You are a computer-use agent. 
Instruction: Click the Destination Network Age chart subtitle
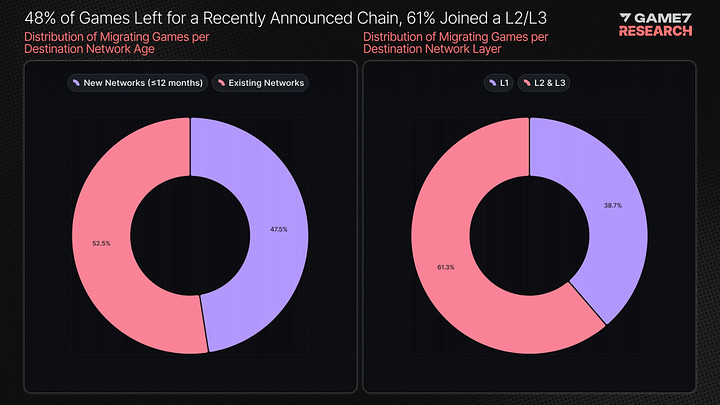point(110,45)
